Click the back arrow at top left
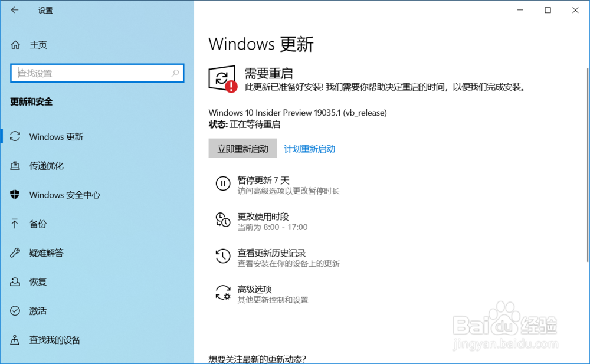Screen dimensions: 590x364 (x=14, y=10)
